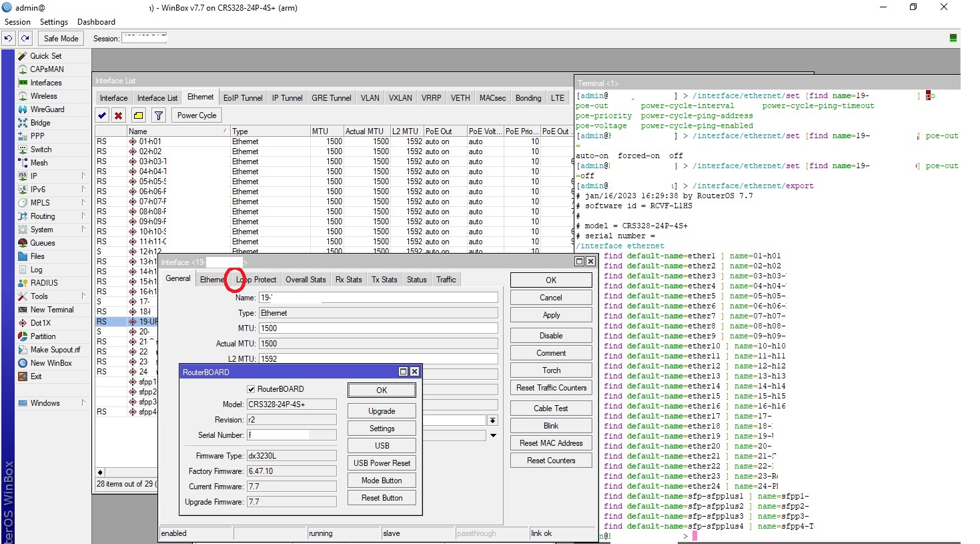
Task: Open Wireless menu in sidebar
Action: (x=44, y=96)
